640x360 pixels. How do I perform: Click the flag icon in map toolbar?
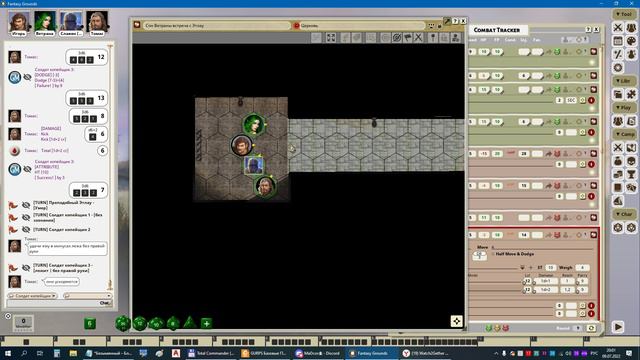407,38
